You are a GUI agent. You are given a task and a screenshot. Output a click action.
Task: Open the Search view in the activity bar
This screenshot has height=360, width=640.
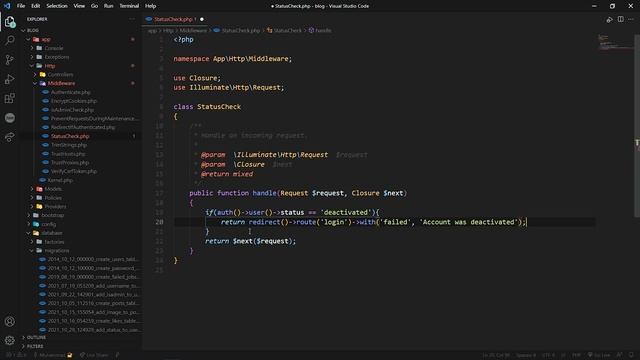tap(10, 40)
